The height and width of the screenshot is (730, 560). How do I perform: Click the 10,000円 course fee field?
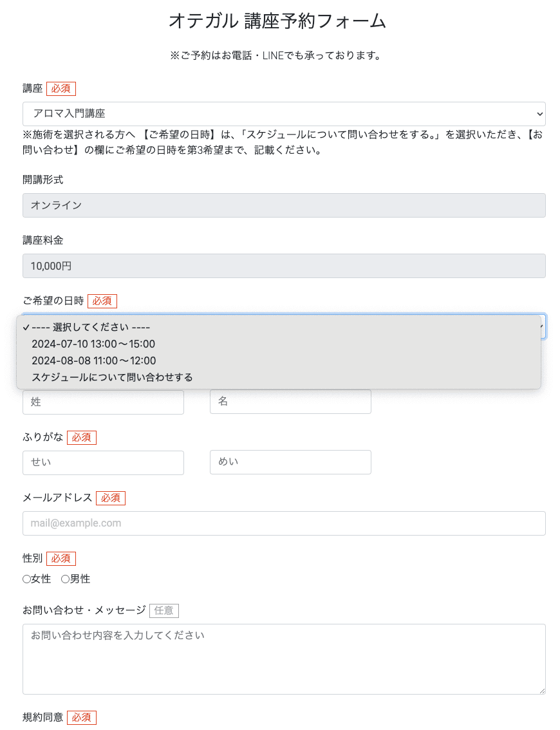284,266
